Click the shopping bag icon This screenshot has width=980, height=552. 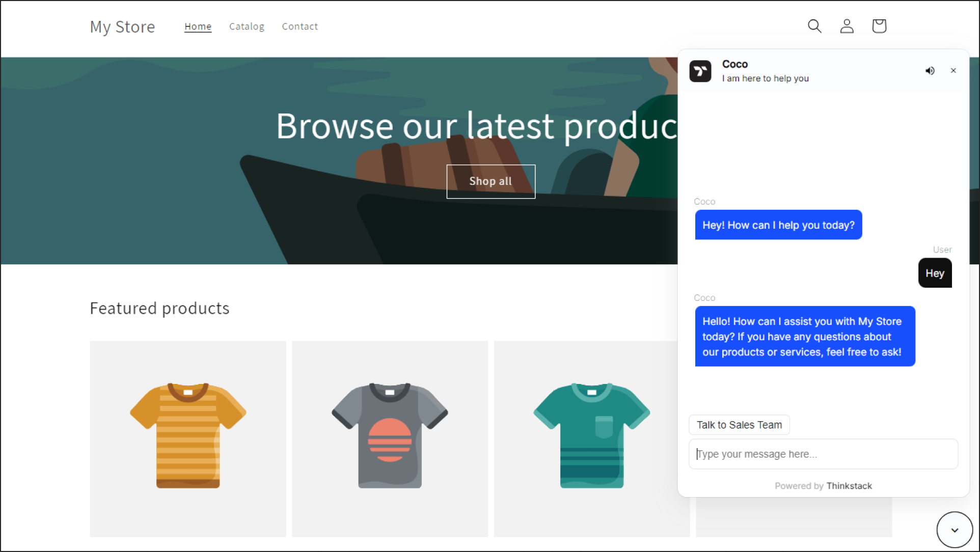tap(880, 25)
